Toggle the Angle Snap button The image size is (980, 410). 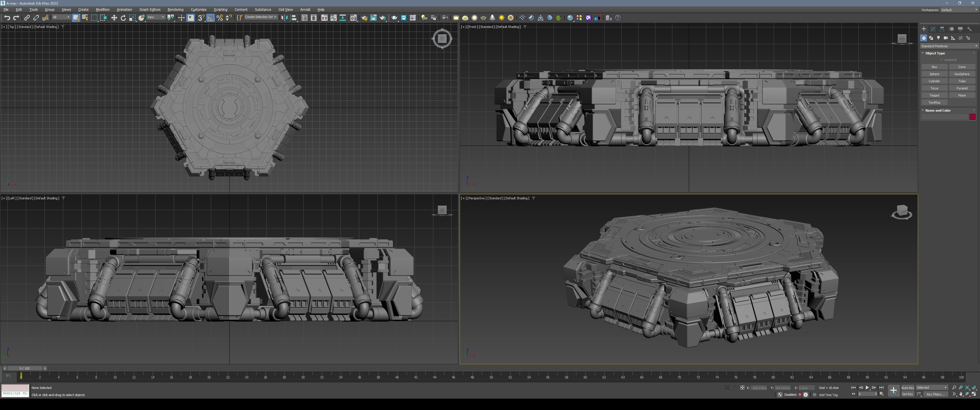click(x=210, y=18)
